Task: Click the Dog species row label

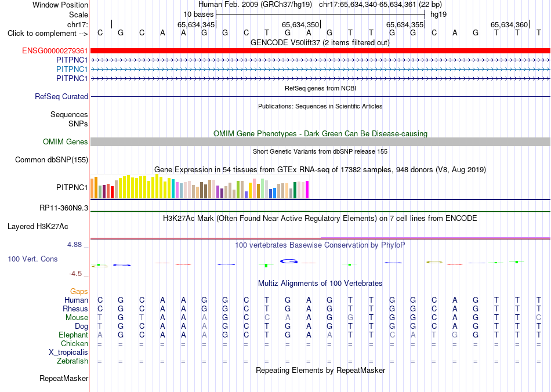Action: tap(81, 326)
